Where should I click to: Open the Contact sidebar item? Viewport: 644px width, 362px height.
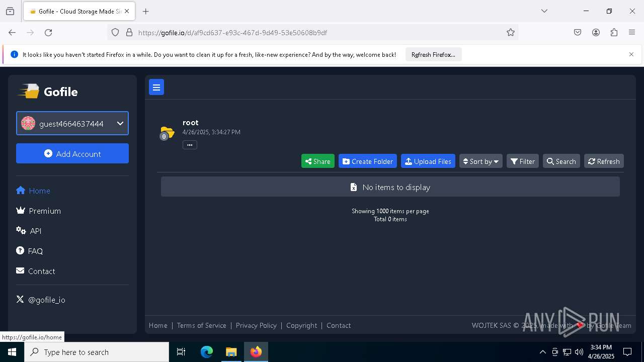(x=36, y=271)
